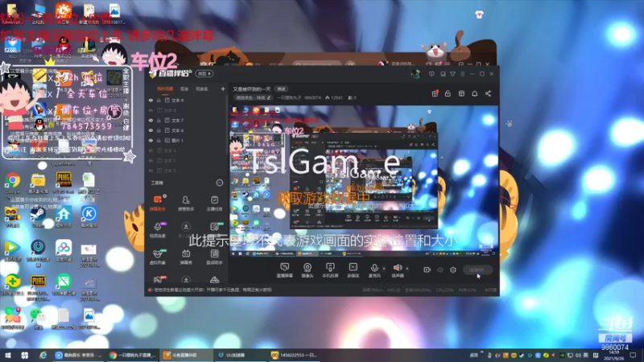This screenshot has height=362, width=644.
Task: Open the blue K music player icon
Action: [x=89, y=217]
